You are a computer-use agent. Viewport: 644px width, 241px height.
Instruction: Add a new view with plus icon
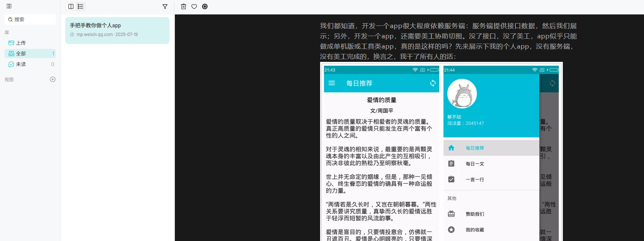click(53, 79)
